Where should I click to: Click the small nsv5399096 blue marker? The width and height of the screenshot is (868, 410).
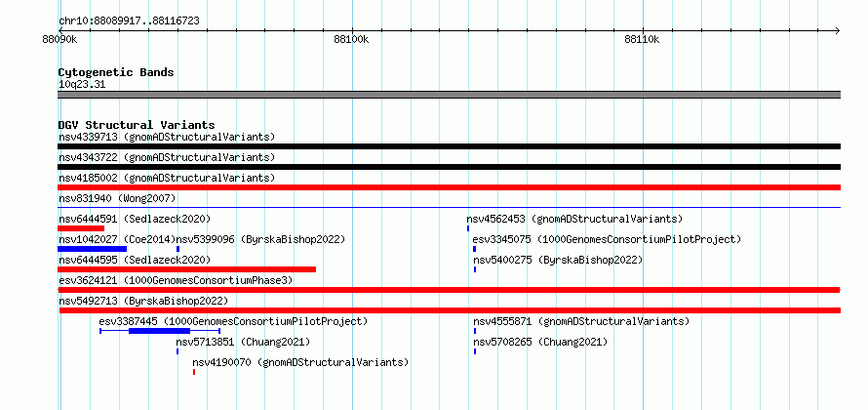pyautogui.click(x=178, y=249)
